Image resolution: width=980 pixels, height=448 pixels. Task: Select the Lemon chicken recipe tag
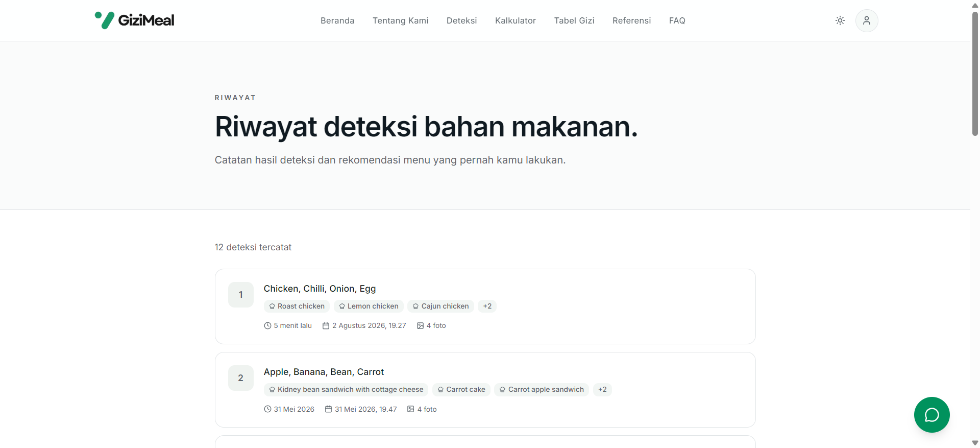click(x=369, y=306)
